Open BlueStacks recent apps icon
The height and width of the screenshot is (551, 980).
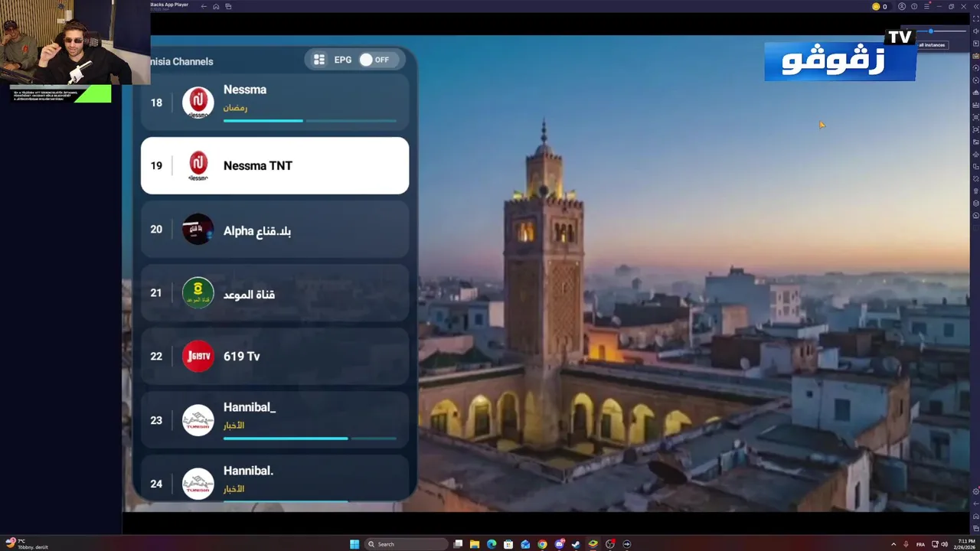coord(228,6)
